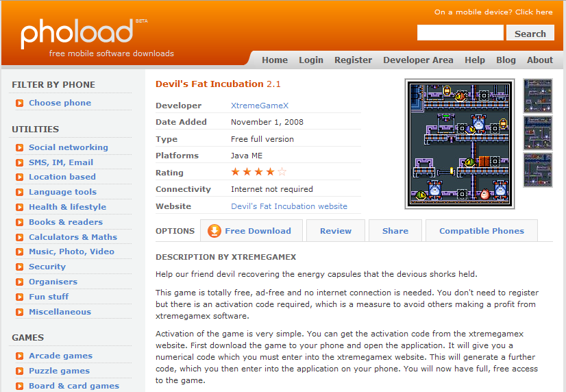This screenshot has height=392, width=566.
Task: Open the Fun stuff category
Action: coord(49,297)
